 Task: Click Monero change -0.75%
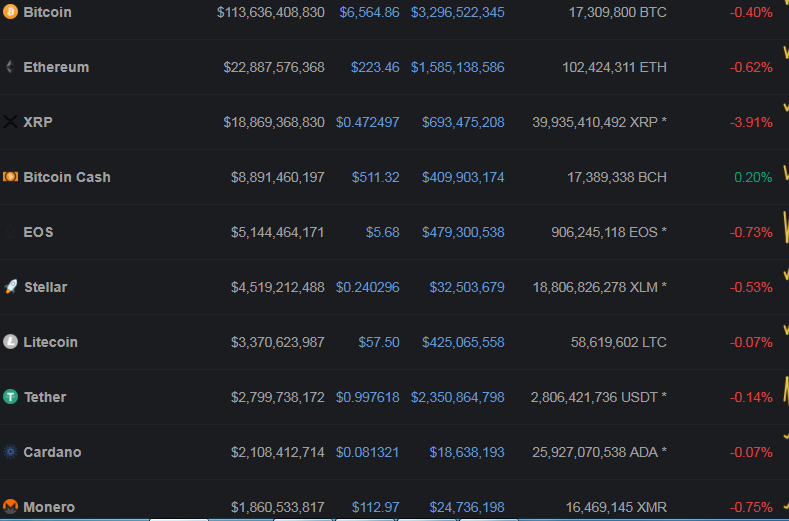tap(751, 507)
